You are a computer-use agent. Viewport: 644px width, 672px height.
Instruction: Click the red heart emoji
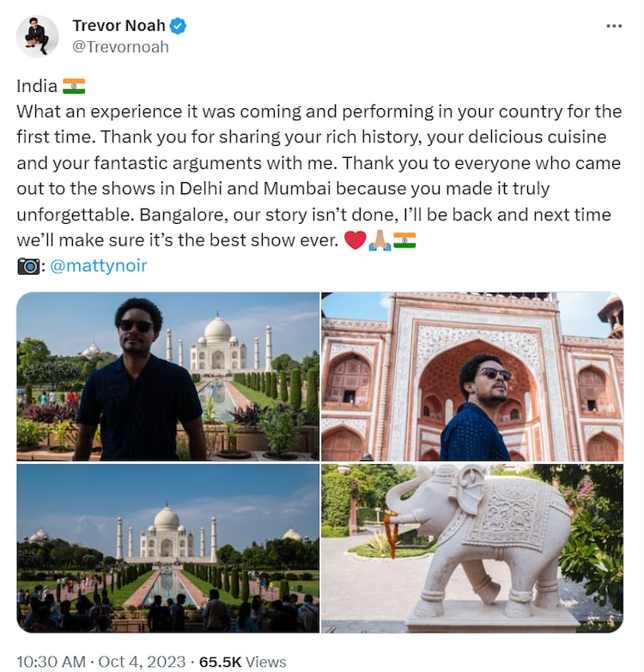(x=355, y=240)
